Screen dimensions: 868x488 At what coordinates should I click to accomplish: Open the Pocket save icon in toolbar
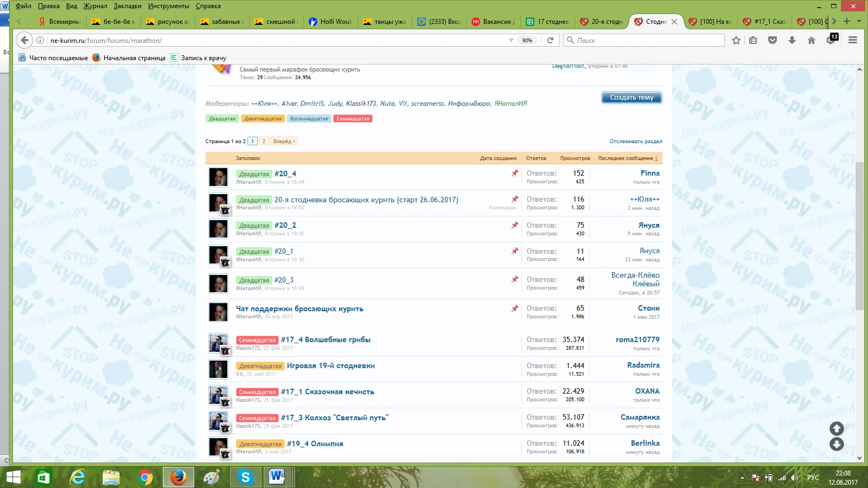pos(773,40)
